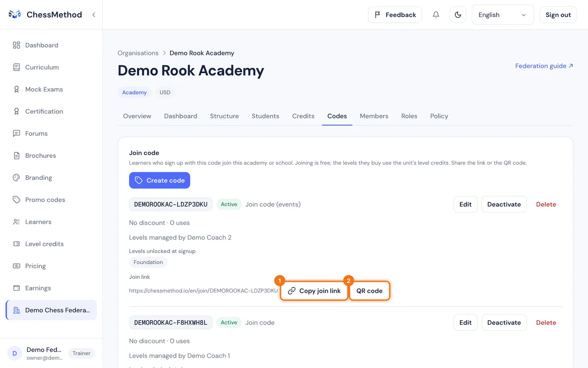
Task: Switch to the Roles tab
Action: pos(409,116)
